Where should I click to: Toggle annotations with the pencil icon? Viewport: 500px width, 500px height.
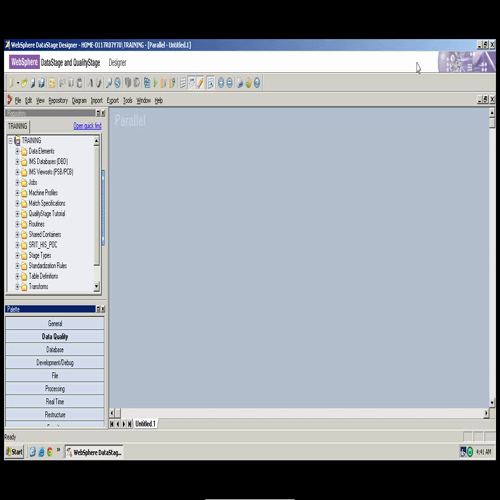[200, 83]
